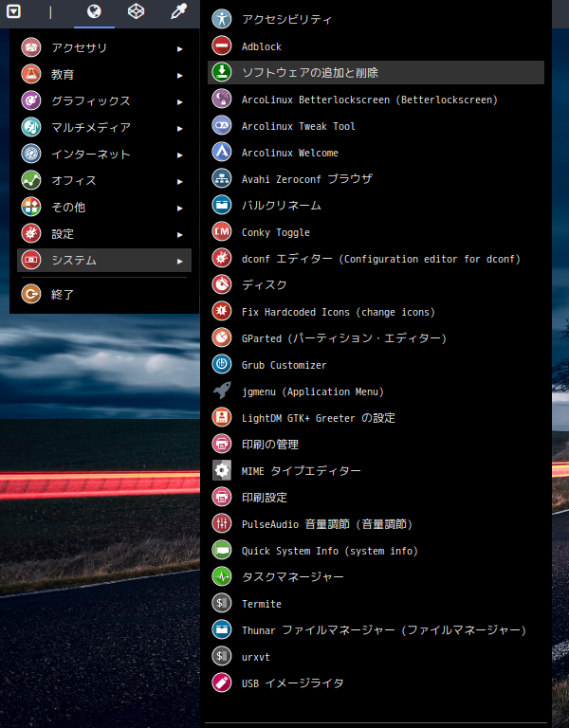This screenshot has height=728, width=569.
Task: Click the Quick System Info icon
Action: 222,550
